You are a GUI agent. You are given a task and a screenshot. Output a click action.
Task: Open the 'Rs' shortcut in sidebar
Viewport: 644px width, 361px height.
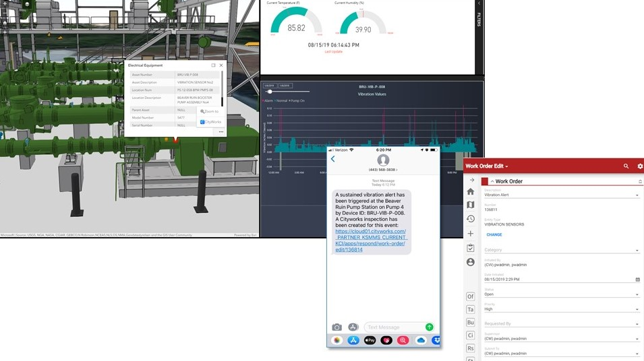pos(471,348)
